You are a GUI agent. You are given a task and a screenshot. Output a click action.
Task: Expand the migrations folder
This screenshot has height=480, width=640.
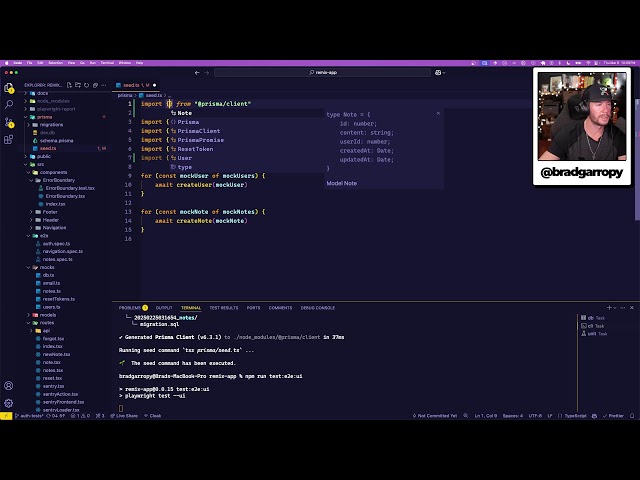pos(47,125)
